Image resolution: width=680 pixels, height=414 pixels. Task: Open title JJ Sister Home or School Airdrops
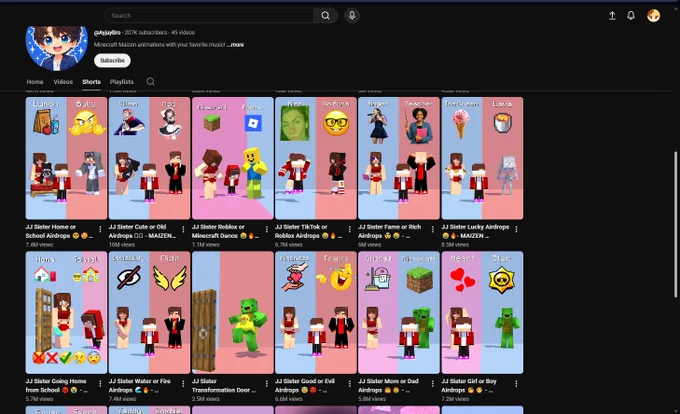[x=58, y=231]
